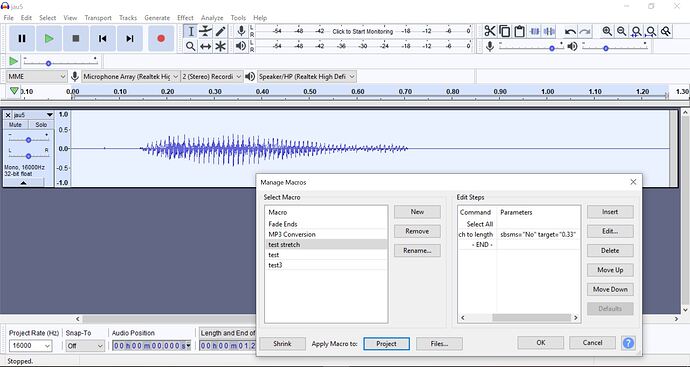The image size is (690, 367).
Task: Skip to End of the track
Action: click(x=129, y=39)
